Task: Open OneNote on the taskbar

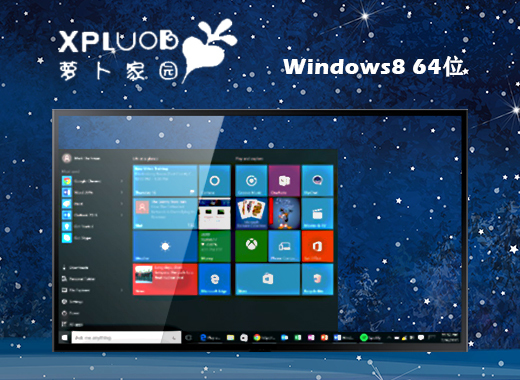Action: (311, 338)
